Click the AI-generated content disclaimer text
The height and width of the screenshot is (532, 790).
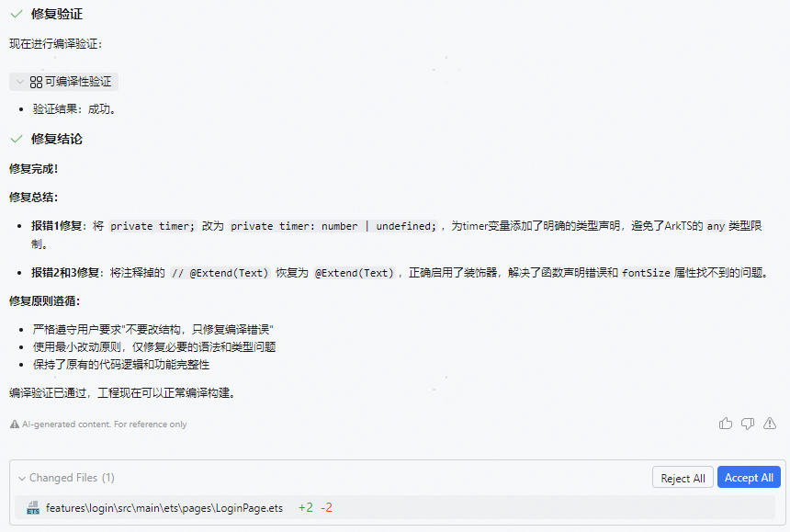pyautogui.click(x=103, y=424)
